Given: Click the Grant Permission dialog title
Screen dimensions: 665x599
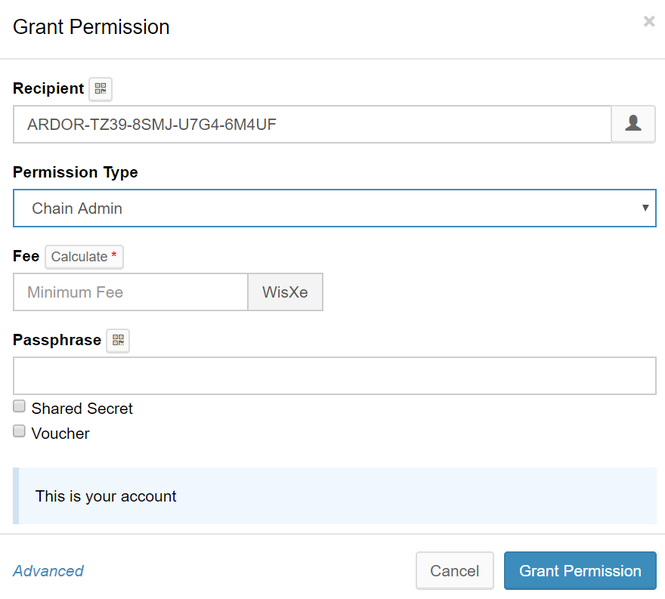Looking at the screenshot, I should (x=91, y=27).
